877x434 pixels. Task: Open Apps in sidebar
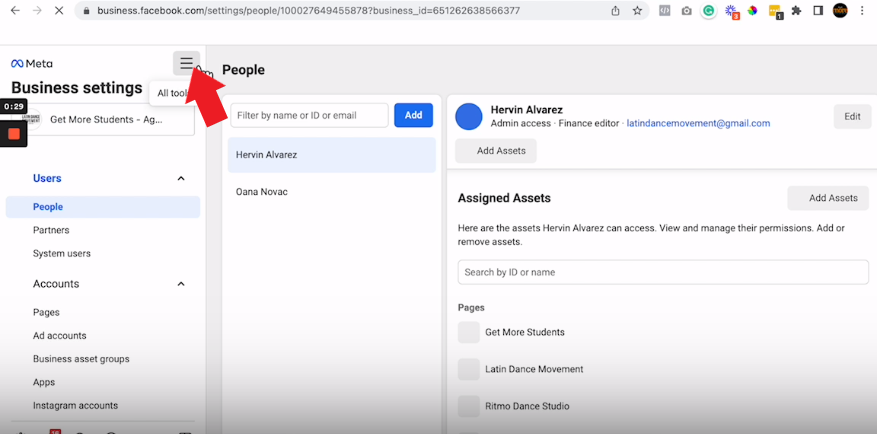click(x=44, y=383)
